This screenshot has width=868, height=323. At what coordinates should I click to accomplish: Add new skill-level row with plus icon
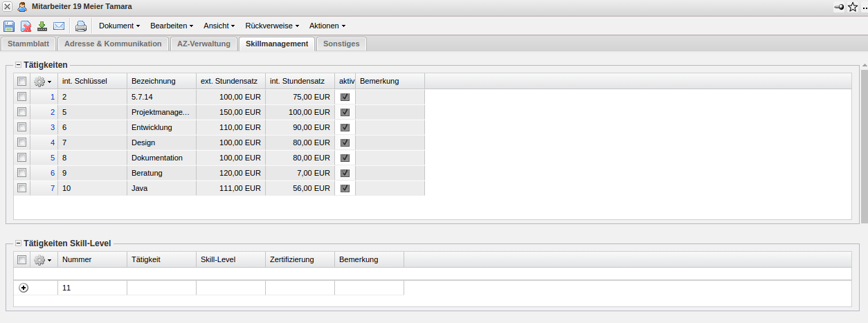[24, 288]
